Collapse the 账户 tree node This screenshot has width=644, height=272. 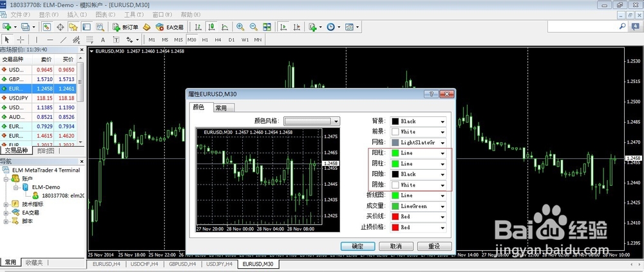pos(6,179)
